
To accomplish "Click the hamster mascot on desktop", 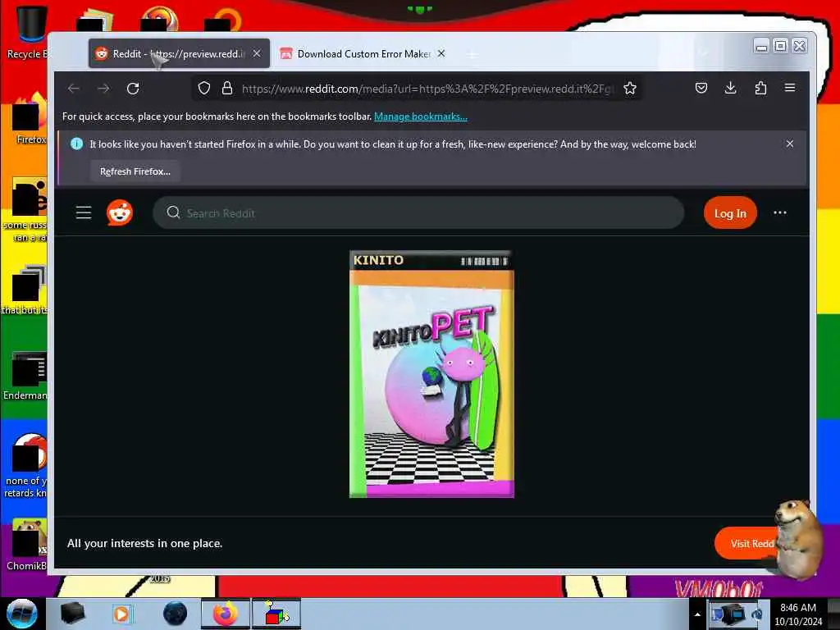I will coord(797,539).
